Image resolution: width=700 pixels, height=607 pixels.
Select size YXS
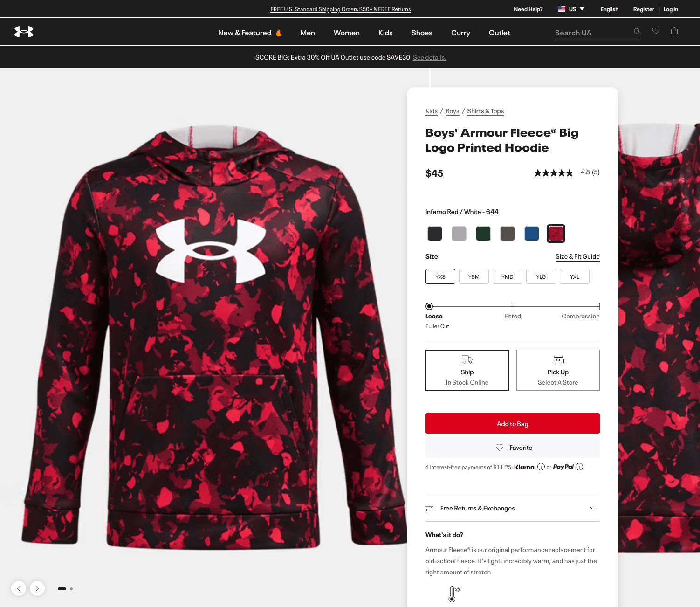pyautogui.click(x=440, y=276)
